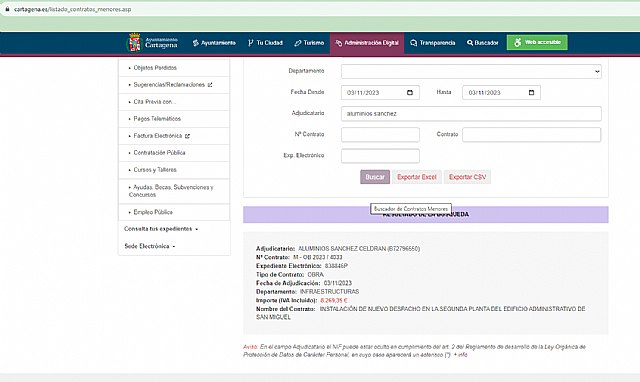
Task: Open the Buscador menu item
Action: point(482,43)
